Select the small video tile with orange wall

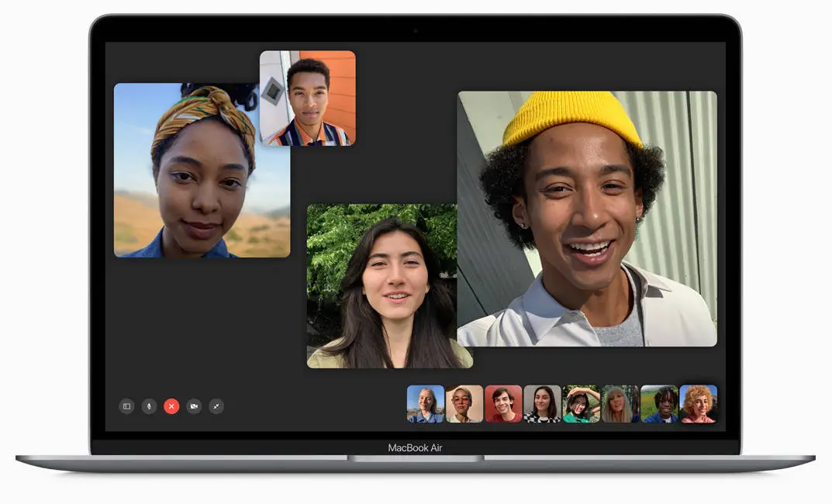click(x=308, y=98)
